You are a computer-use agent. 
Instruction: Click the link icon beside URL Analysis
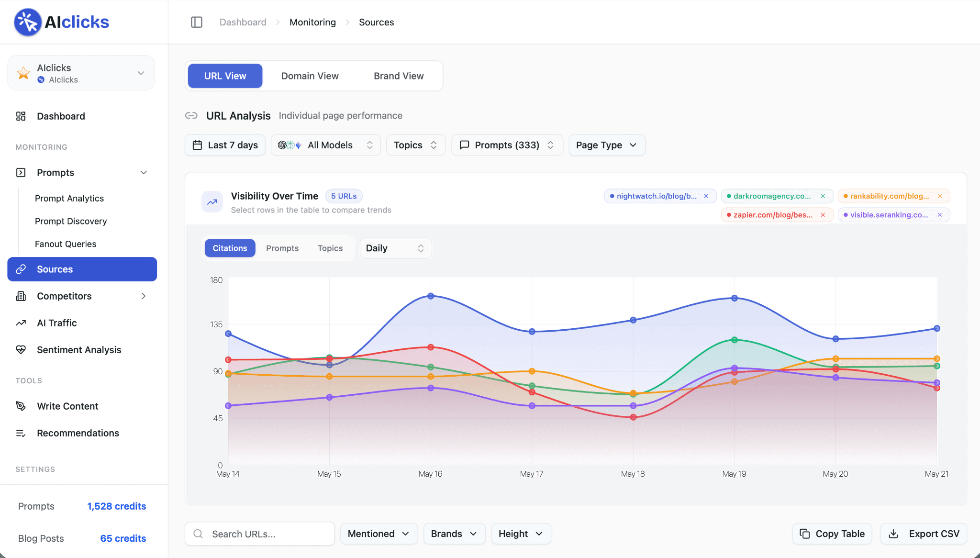coord(191,115)
